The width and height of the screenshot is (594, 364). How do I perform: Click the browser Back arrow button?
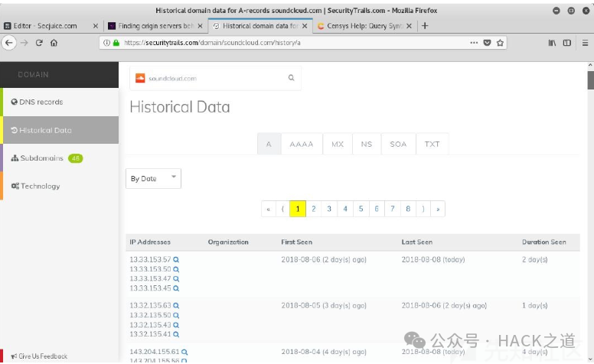(x=9, y=43)
